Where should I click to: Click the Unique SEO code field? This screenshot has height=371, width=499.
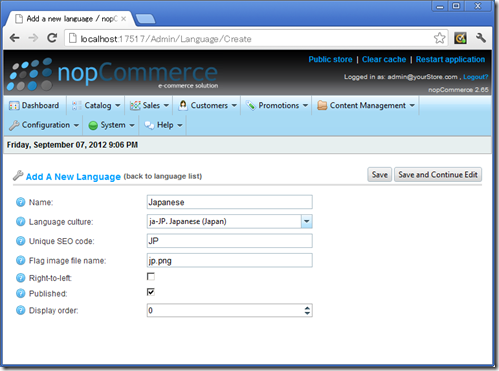[x=230, y=241]
